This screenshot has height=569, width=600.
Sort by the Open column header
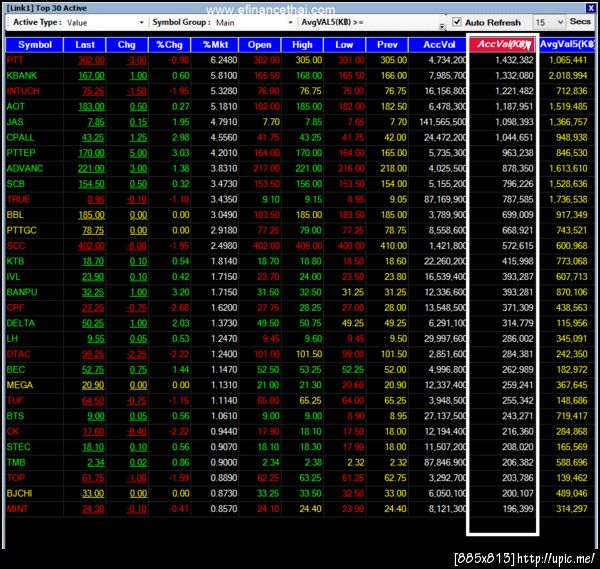(259, 45)
